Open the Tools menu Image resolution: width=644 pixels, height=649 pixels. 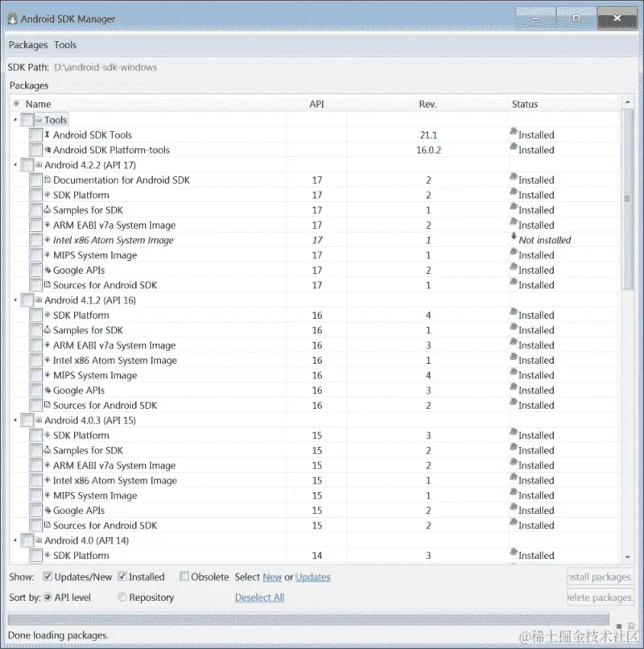click(65, 45)
